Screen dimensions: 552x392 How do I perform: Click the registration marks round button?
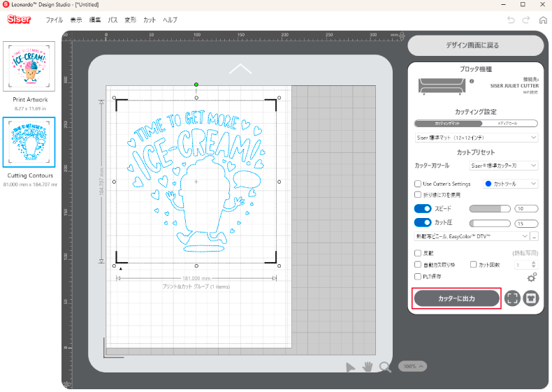[512, 298]
